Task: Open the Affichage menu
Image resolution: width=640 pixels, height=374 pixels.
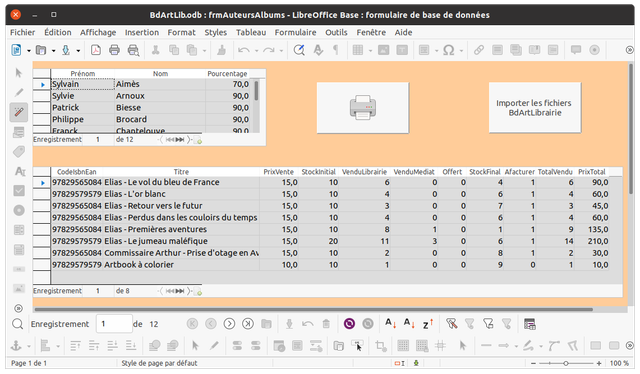Action: pyautogui.click(x=98, y=32)
